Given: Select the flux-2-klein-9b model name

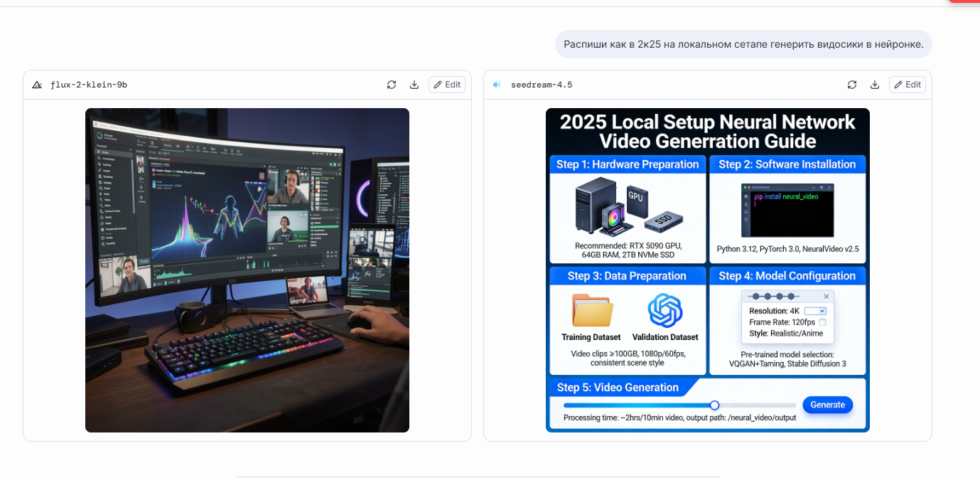Looking at the screenshot, I should click(89, 85).
